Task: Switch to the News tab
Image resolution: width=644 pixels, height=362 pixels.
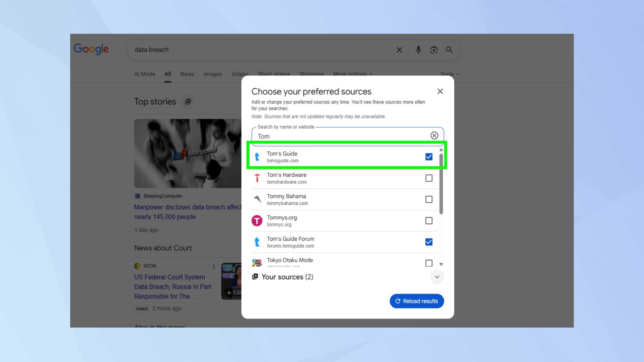Action: pyautogui.click(x=187, y=74)
